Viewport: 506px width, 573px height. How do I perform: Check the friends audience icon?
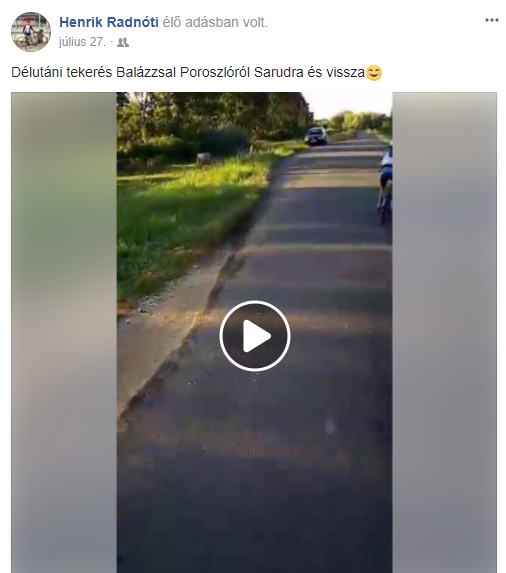[x=123, y=43]
